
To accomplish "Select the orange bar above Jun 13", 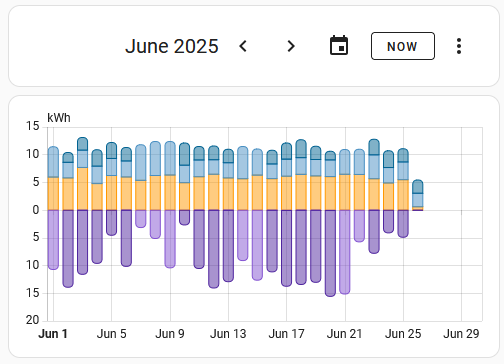I will click(x=228, y=194).
